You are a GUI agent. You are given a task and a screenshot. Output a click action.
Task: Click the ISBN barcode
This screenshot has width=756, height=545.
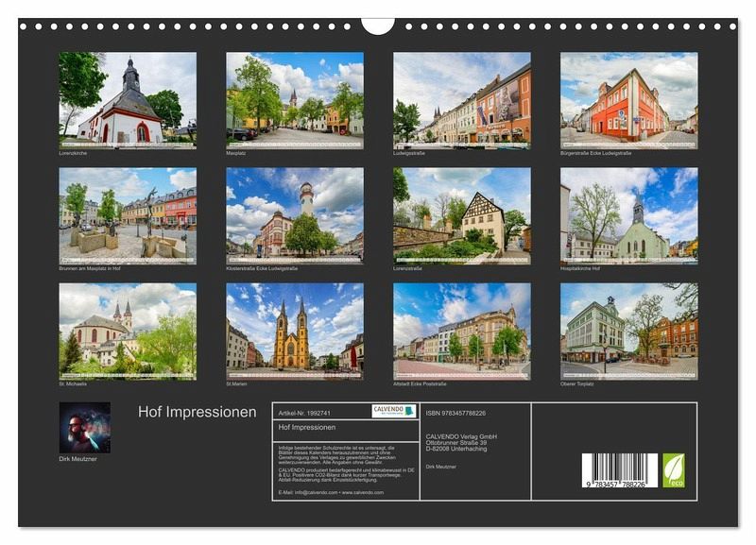[620, 470]
